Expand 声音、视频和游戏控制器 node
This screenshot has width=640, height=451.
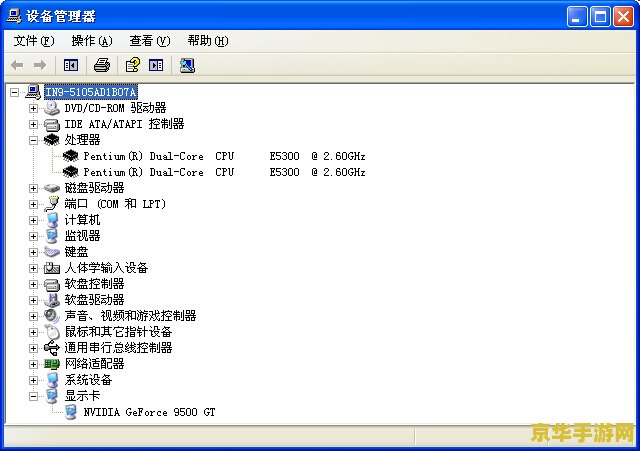33,316
